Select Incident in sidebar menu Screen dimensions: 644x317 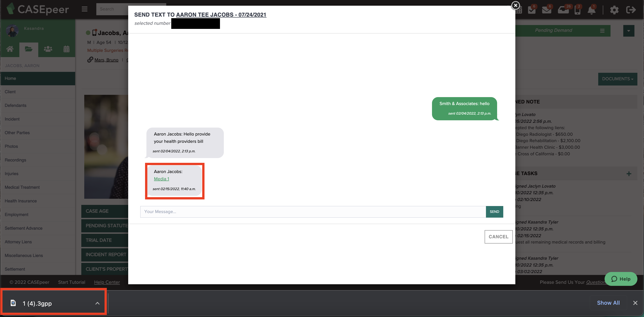click(38, 119)
